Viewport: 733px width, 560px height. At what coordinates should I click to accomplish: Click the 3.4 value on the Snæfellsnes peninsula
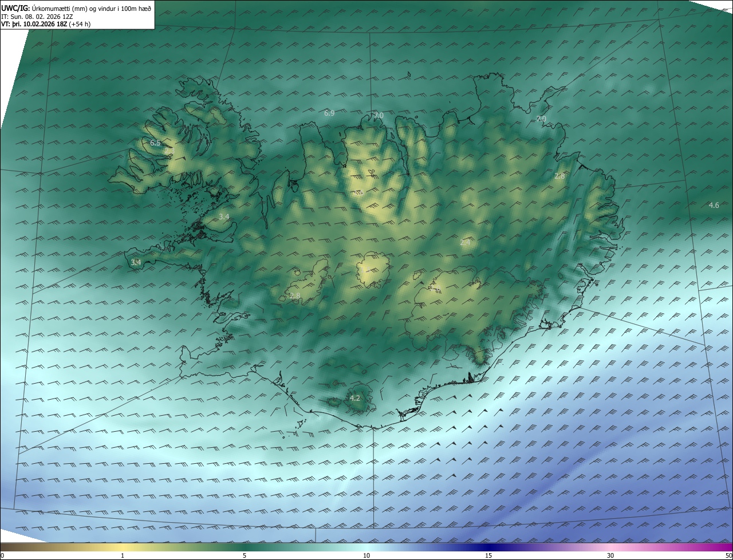tap(136, 262)
